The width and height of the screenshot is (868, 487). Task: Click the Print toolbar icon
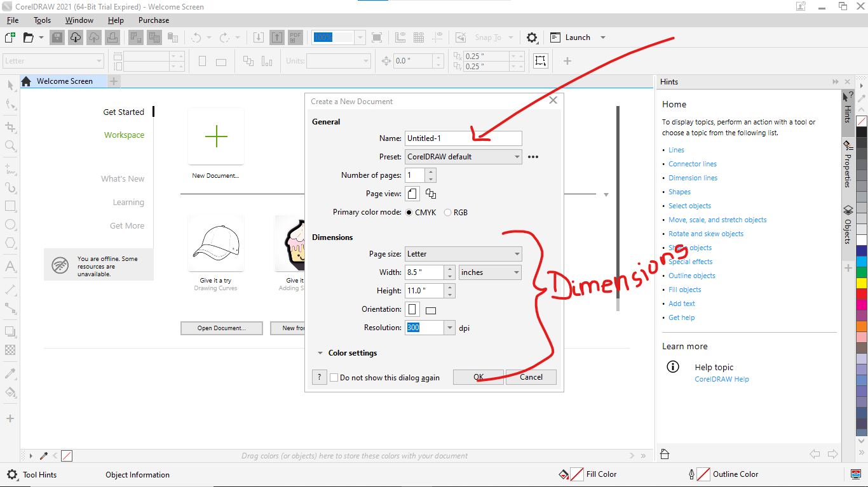112,37
